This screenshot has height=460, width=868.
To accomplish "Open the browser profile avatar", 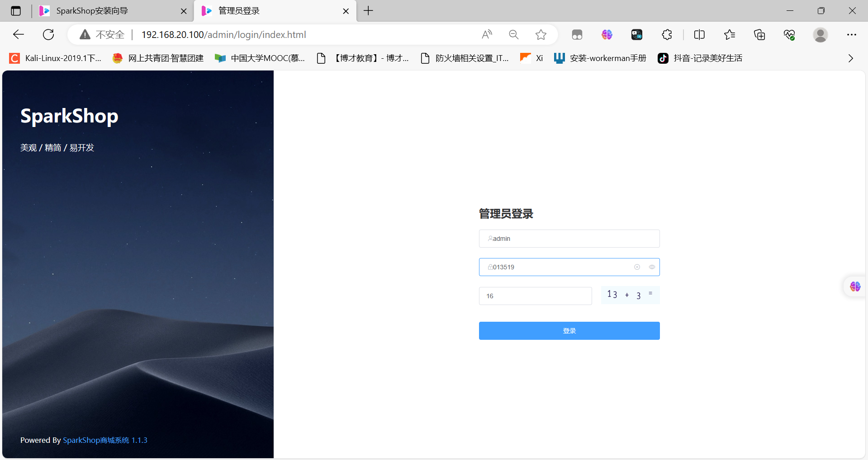I will (x=820, y=35).
